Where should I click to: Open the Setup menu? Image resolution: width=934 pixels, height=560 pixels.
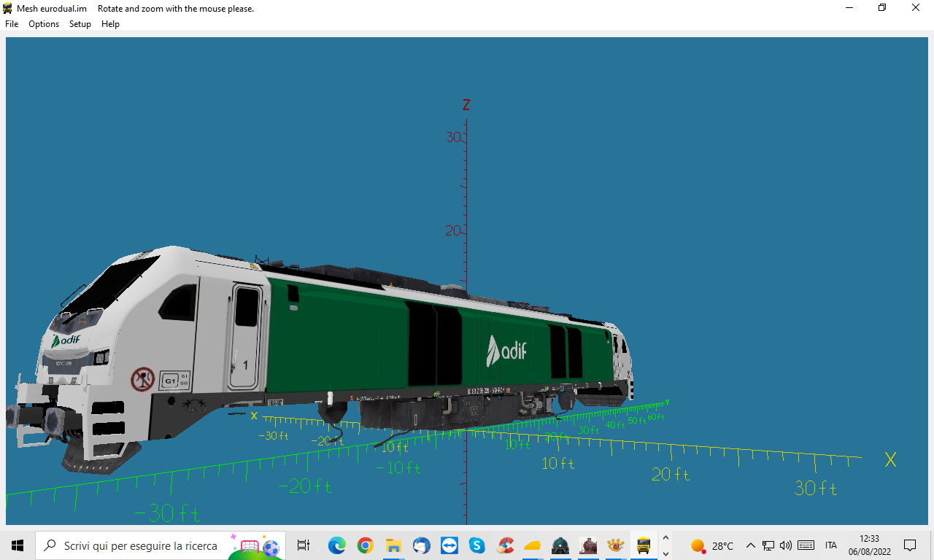click(x=80, y=24)
